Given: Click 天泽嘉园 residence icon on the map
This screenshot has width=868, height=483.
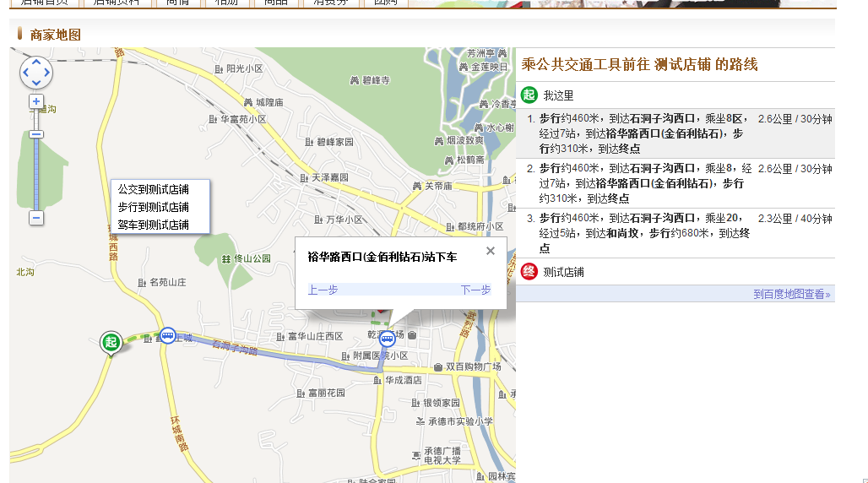Looking at the screenshot, I should (304, 178).
